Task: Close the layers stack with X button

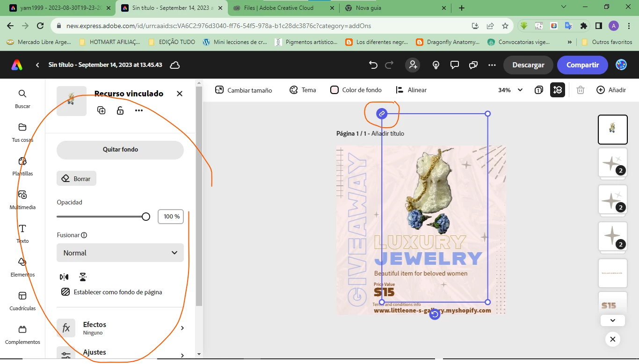Action: [613, 339]
